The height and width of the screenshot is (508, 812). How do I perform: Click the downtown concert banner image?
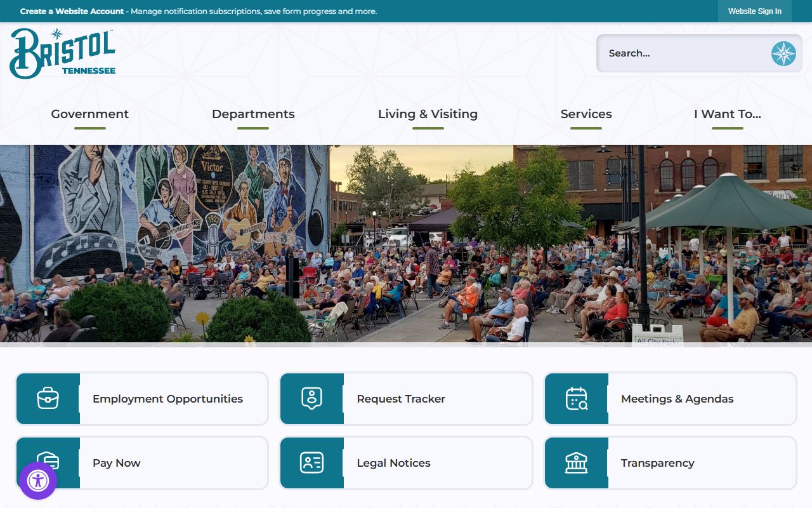coord(406,244)
